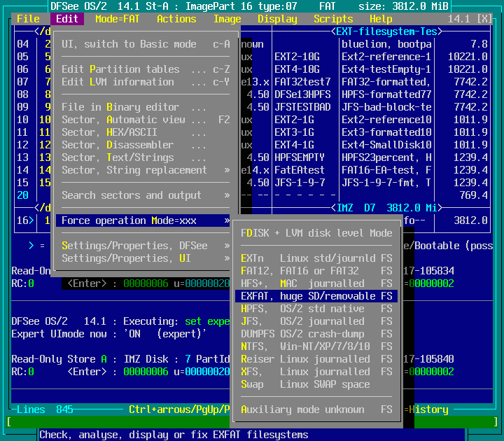This screenshot has width=504, height=441.
Task: Open the Help menu
Action: 381,19
